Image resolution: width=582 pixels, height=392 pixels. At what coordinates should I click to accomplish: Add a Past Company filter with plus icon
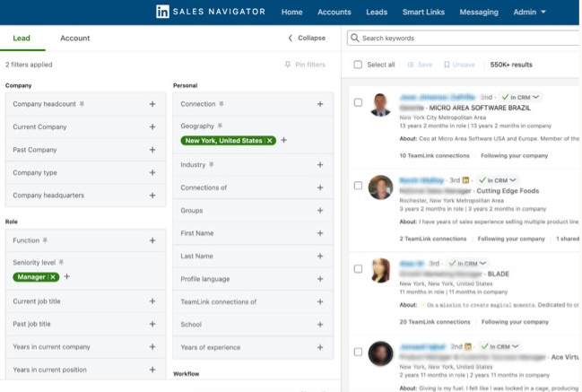[x=152, y=150]
